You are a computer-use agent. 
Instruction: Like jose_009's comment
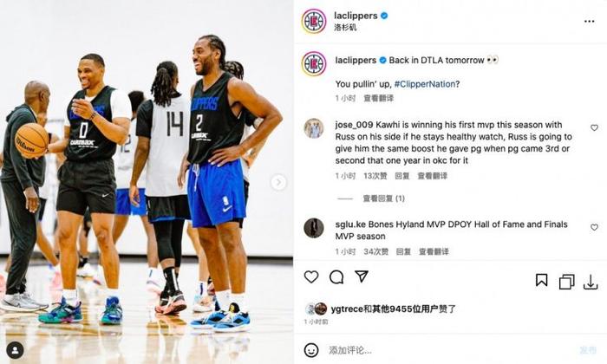click(x=594, y=127)
